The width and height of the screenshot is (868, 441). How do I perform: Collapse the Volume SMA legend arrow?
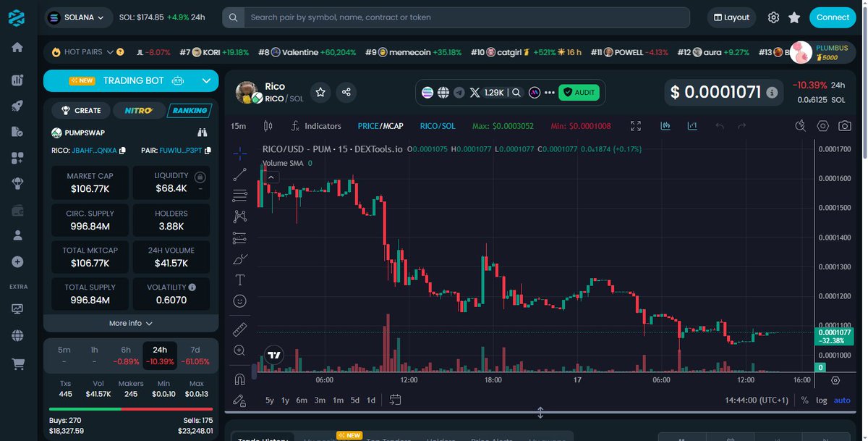point(271,177)
